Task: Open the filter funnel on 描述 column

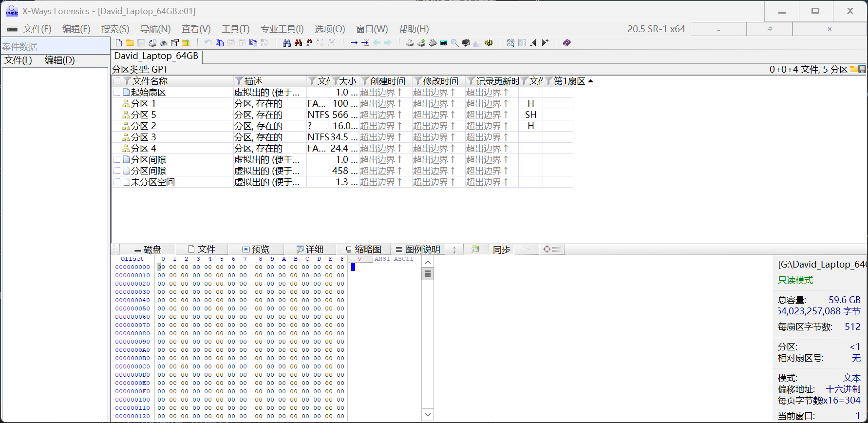Action: coord(239,81)
